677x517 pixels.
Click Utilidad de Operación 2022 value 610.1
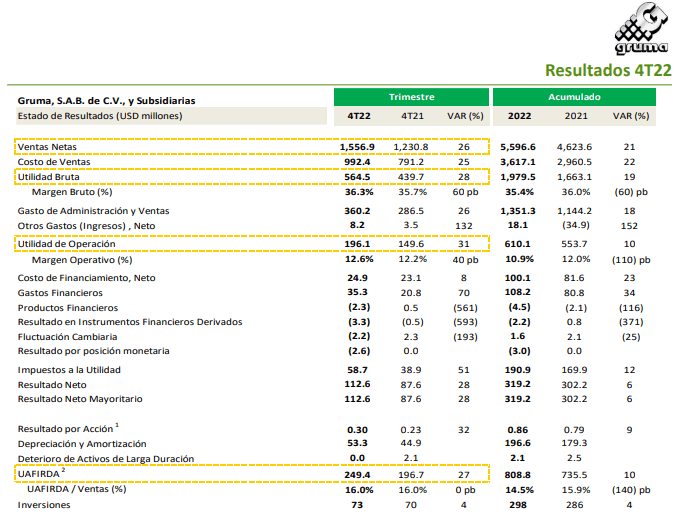[518, 244]
